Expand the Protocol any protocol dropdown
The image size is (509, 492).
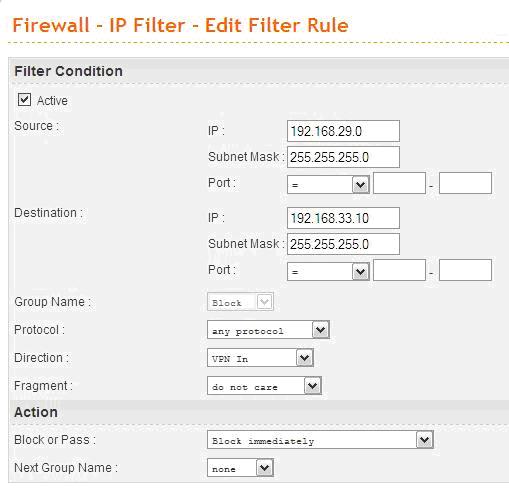coord(268,330)
